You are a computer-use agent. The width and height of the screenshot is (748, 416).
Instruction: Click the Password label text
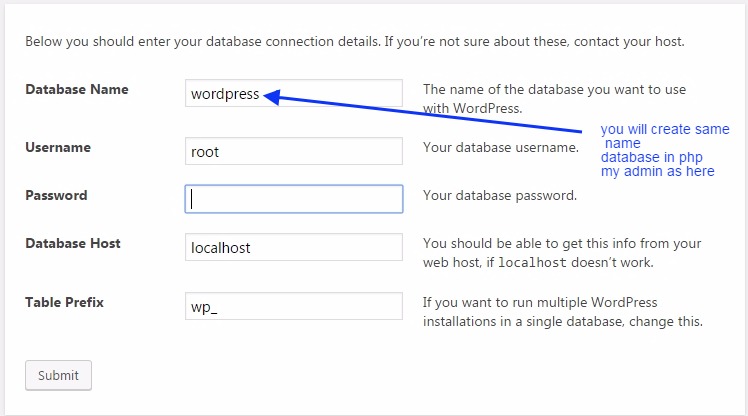56,195
